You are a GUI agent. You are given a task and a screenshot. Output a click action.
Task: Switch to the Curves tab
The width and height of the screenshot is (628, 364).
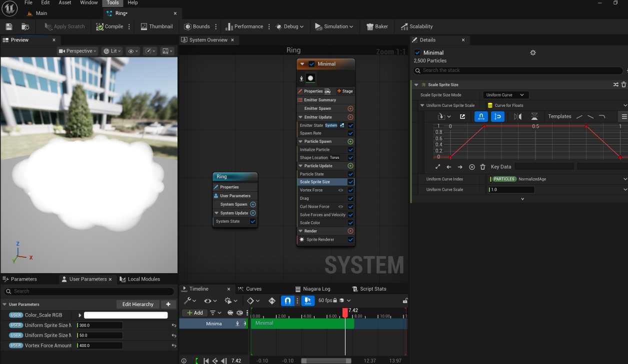253,289
